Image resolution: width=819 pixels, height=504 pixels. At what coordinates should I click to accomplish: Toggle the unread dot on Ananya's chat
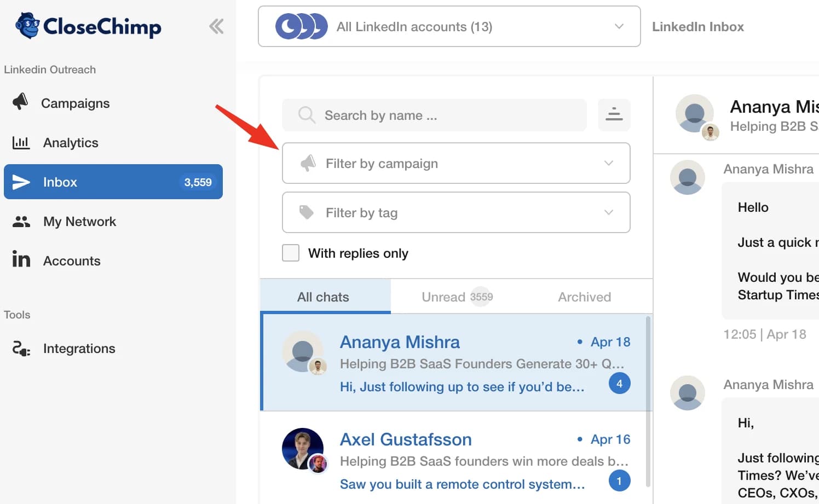pyautogui.click(x=580, y=341)
